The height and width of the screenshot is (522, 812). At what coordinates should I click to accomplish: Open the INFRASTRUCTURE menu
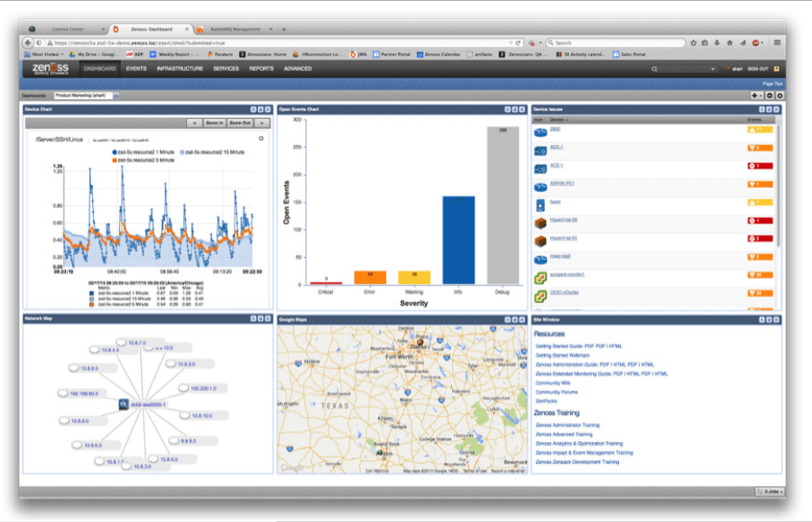click(180, 69)
